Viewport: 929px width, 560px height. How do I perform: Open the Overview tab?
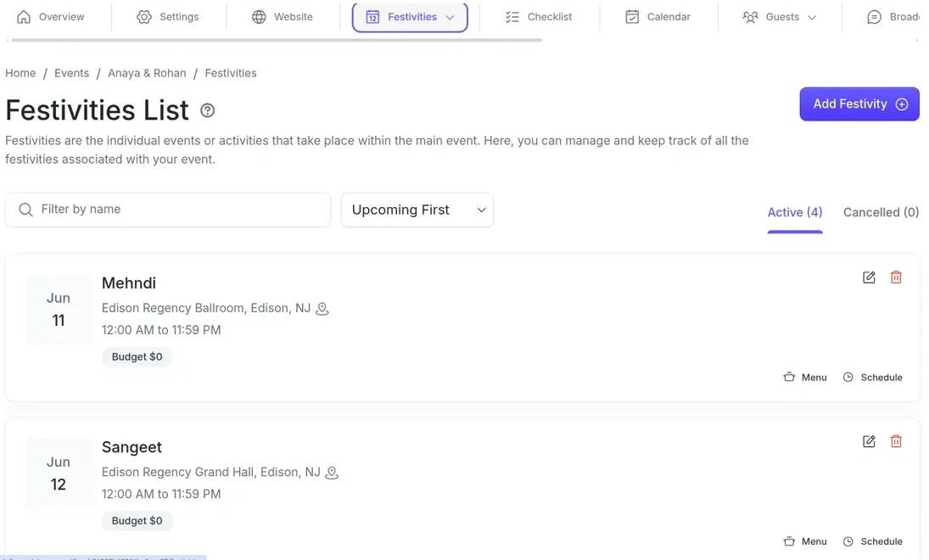coord(50,17)
